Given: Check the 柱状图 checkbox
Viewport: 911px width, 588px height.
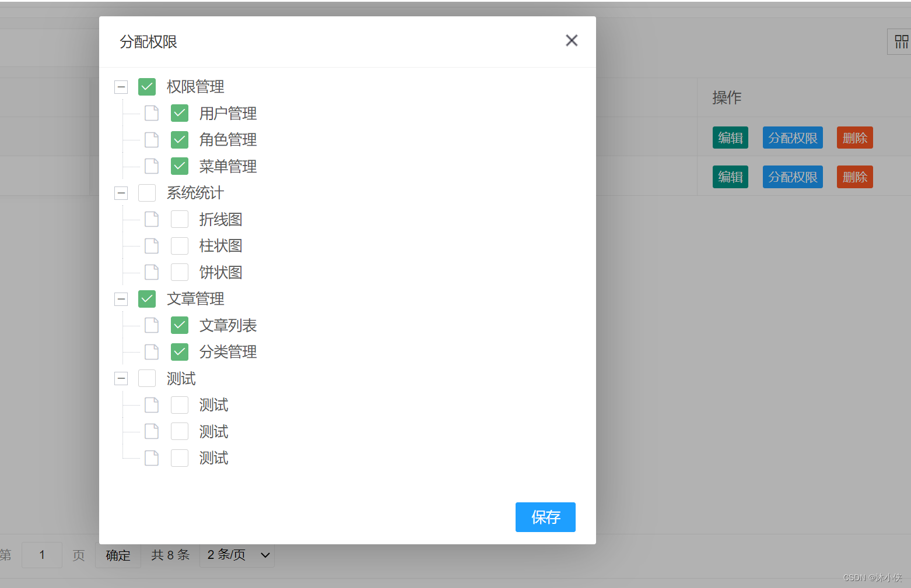Looking at the screenshot, I should point(180,246).
